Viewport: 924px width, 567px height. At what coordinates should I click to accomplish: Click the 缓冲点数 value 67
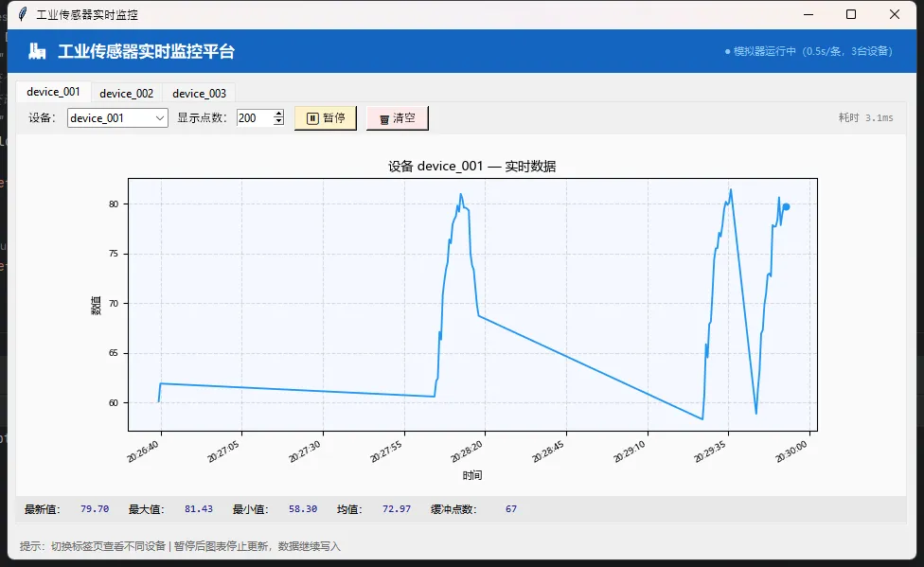point(511,509)
